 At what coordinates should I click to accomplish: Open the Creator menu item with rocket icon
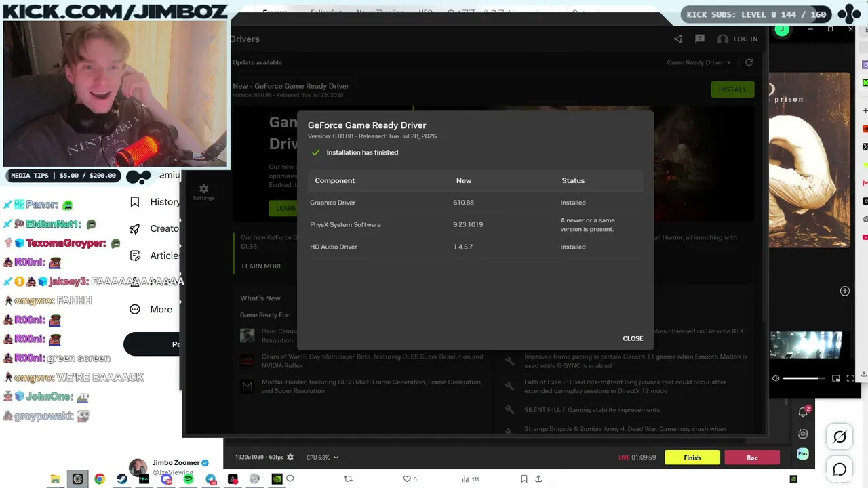pyautogui.click(x=155, y=229)
